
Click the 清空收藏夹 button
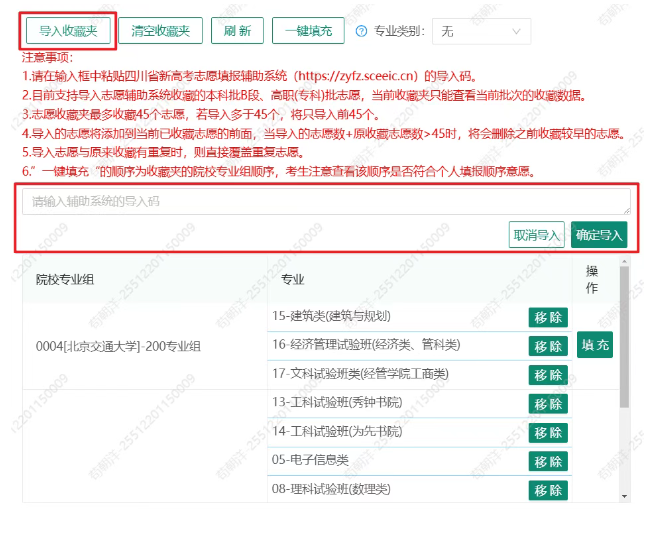[160, 31]
